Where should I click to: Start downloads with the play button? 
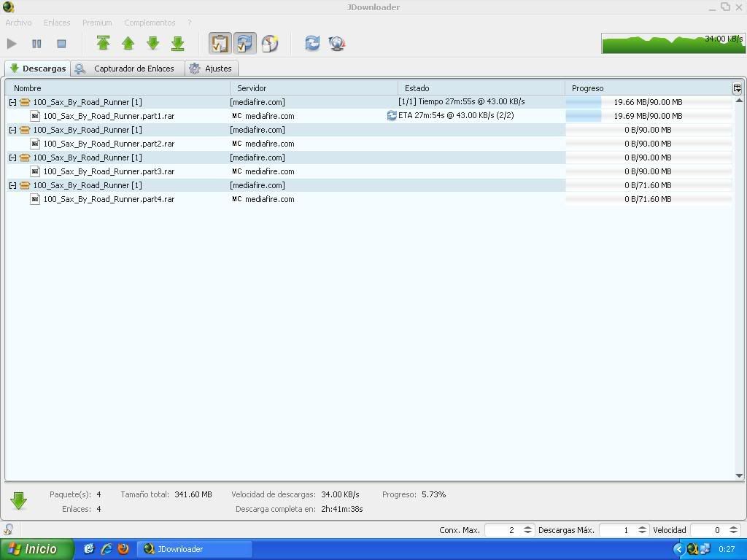click(12, 44)
